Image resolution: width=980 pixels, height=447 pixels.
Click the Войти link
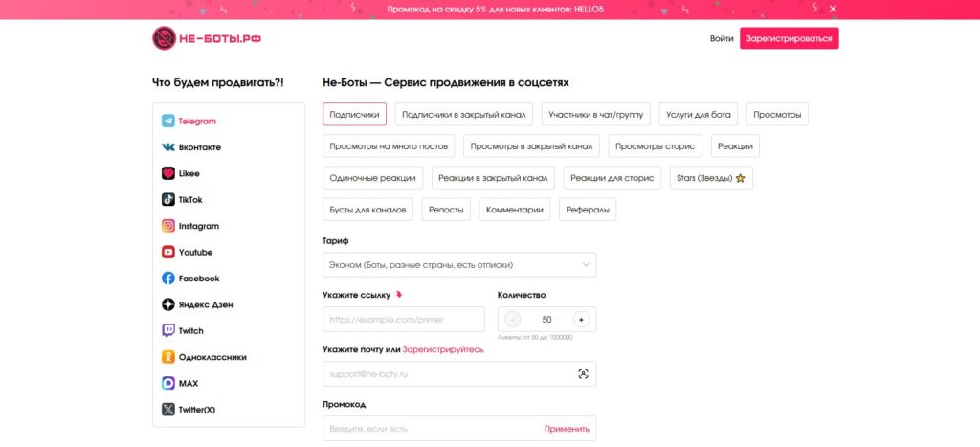tap(722, 38)
